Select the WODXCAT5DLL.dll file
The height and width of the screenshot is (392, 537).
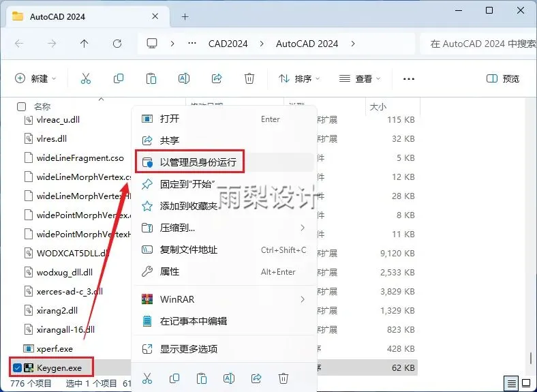tap(73, 253)
